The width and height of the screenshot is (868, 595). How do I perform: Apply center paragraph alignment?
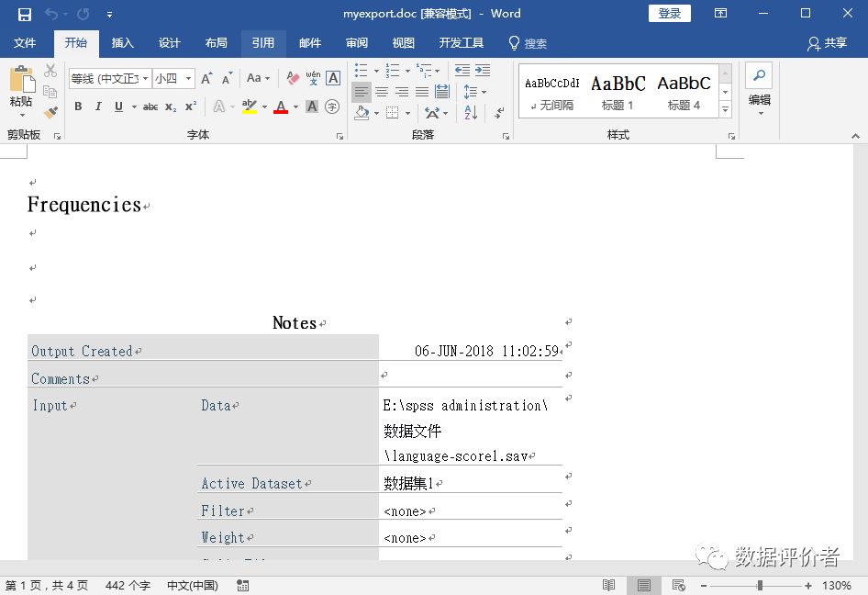pyautogui.click(x=382, y=92)
